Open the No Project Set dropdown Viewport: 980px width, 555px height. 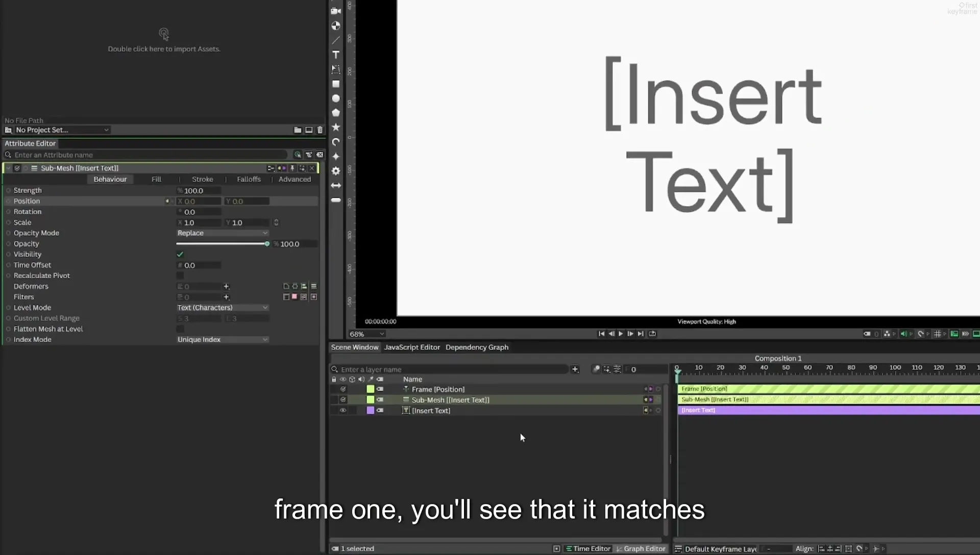(x=62, y=130)
